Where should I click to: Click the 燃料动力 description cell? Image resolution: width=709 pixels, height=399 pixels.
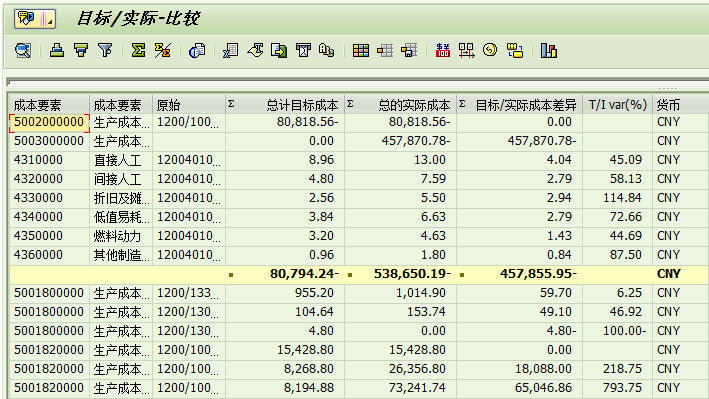coord(121,236)
